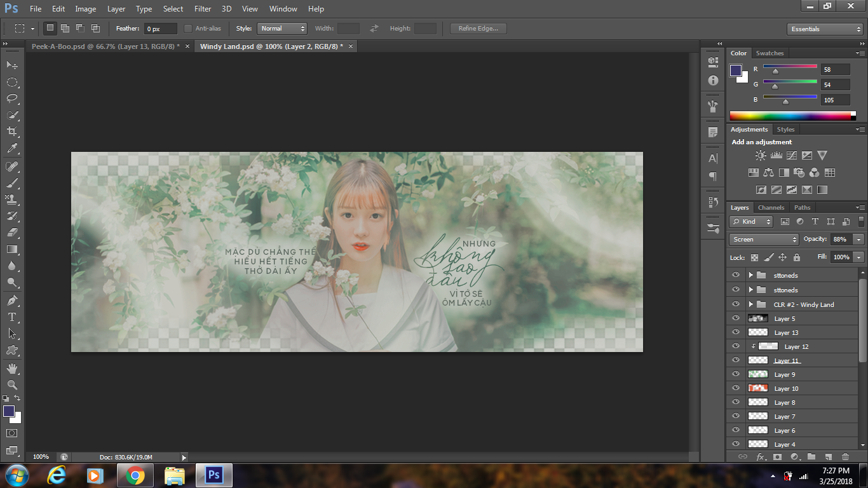This screenshot has width=868, height=488.
Task: Select the Horizontal Type tool
Action: [x=11, y=316]
